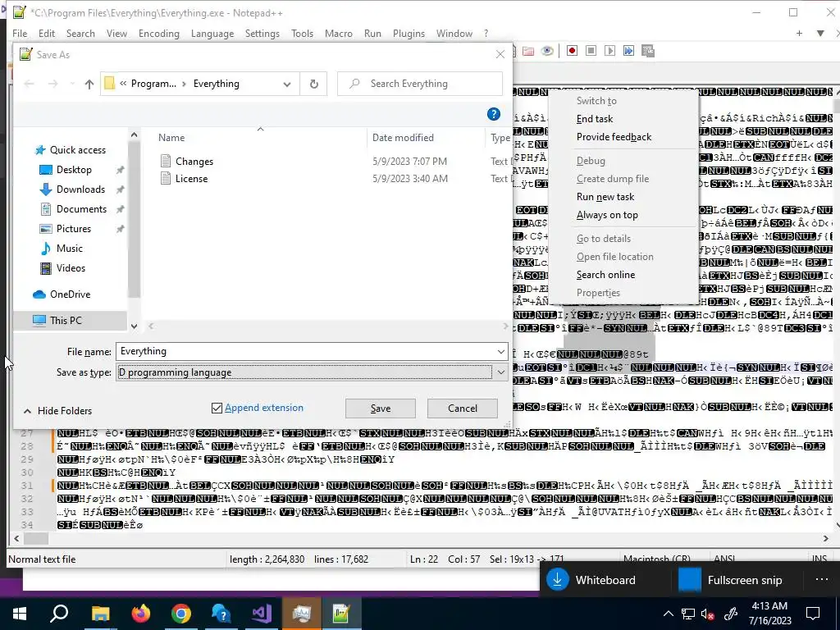840x630 pixels.
Task: Click Run macro multiple times icon
Action: (628, 51)
